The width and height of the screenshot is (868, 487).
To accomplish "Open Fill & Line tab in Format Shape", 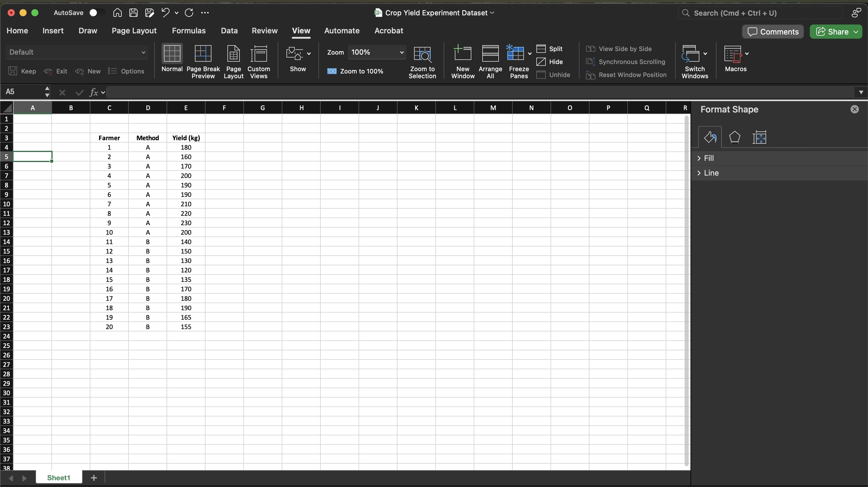I will (x=711, y=137).
